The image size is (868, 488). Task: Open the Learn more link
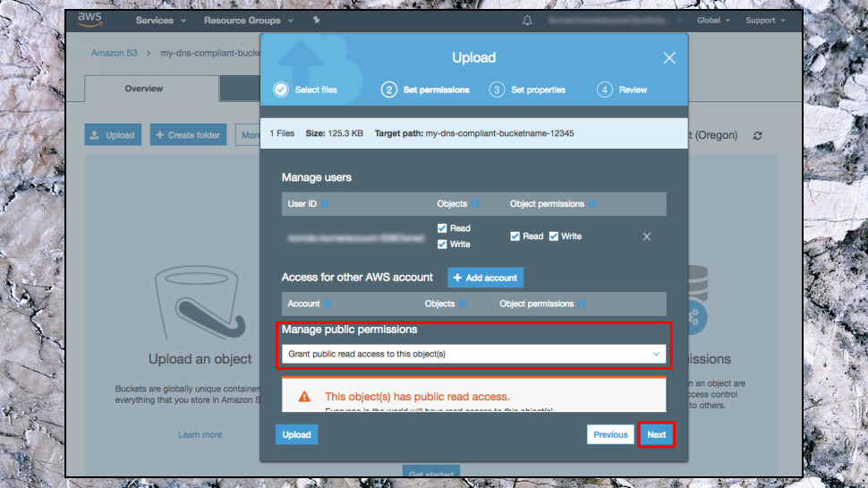(x=200, y=435)
